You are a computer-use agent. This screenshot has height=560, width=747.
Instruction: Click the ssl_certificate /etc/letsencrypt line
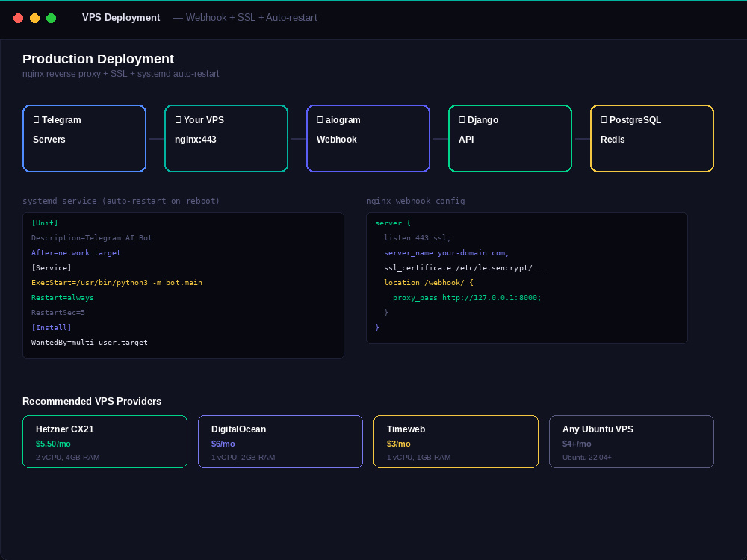point(465,267)
